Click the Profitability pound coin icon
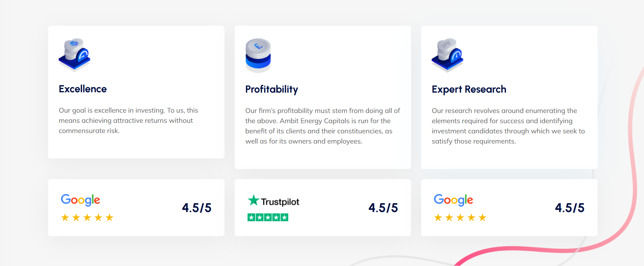The width and height of the screenshot is (644, 266). coord(258,55)
